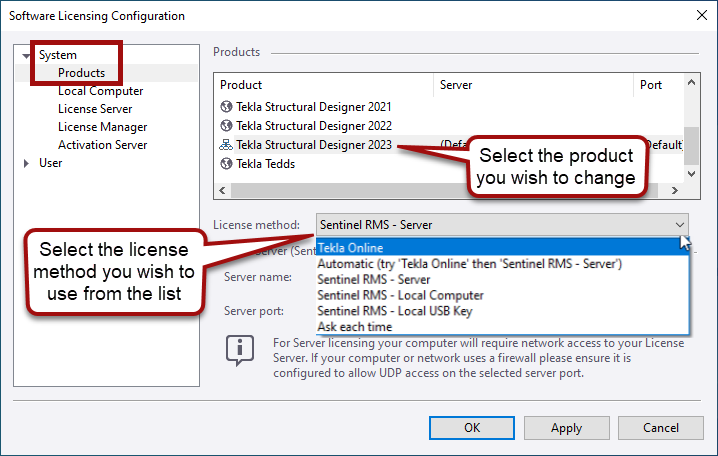Click the information speech-bubble icon
718x456 pixels.
tap(240, 350)
